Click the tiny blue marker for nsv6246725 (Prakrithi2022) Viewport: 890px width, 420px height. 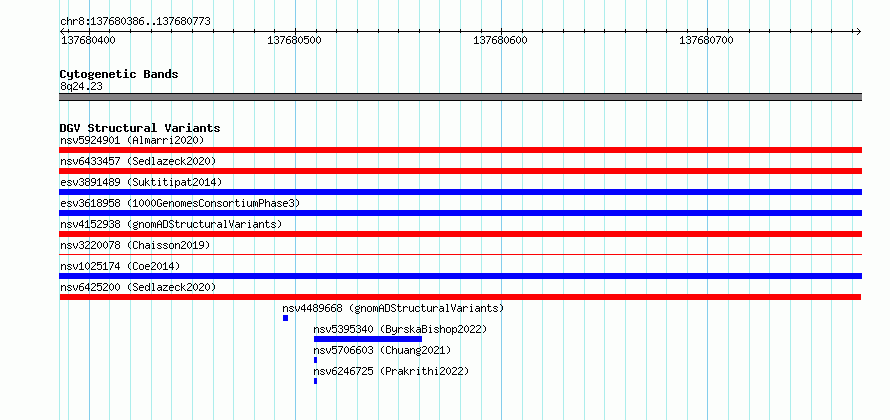[x=315, y=381]
